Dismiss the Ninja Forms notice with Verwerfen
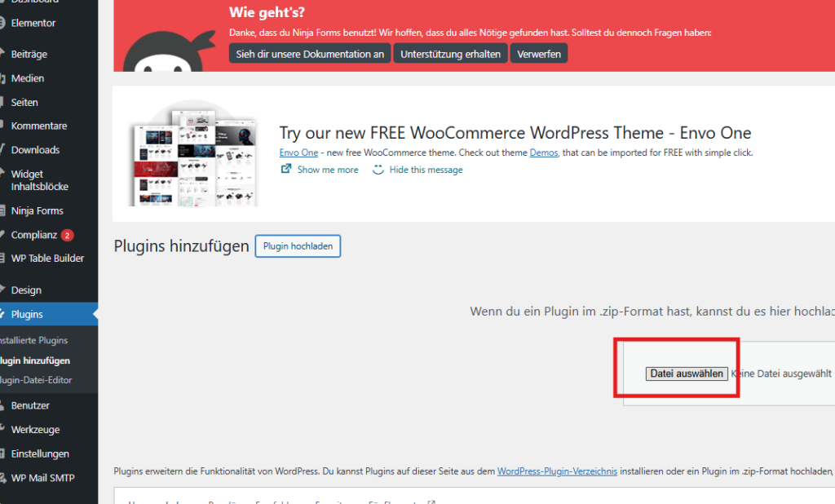 click(x=539, y=54)
